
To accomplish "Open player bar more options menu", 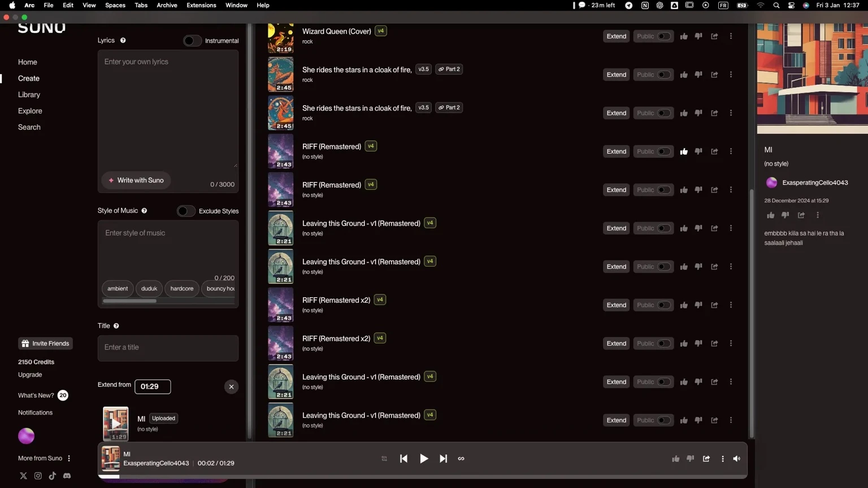I will pos(722,459).
